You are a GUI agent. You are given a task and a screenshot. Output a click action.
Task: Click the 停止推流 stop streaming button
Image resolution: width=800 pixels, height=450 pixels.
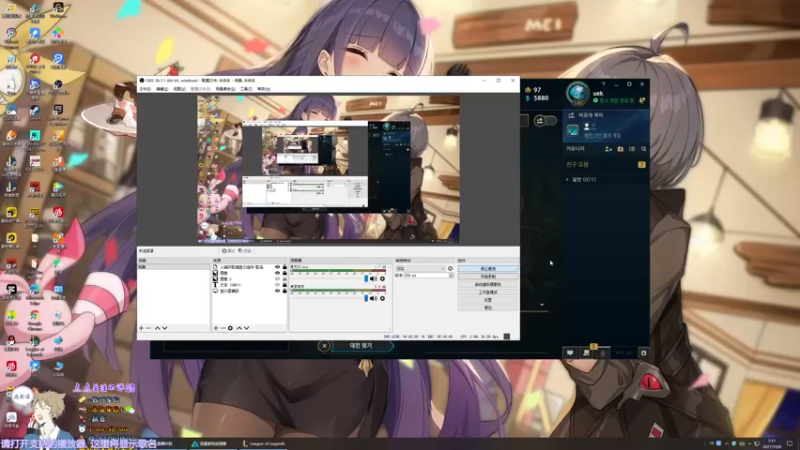coord(488,268)
